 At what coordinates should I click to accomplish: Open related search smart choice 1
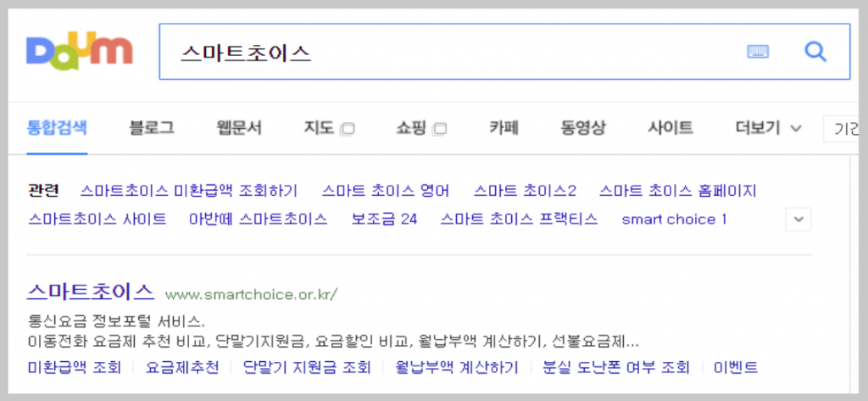674,220
